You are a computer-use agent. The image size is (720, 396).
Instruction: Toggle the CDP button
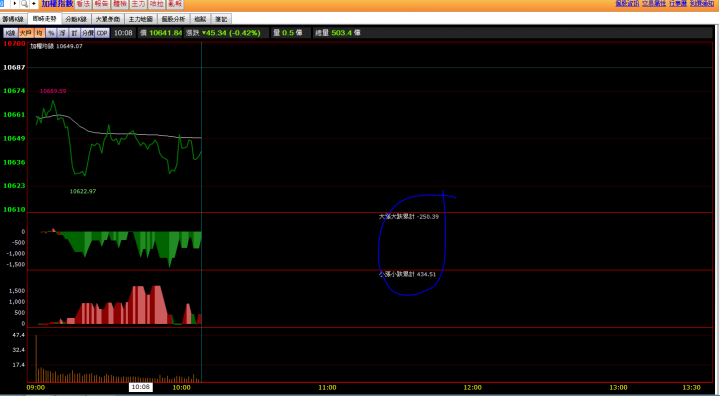(x=102, y=33)
